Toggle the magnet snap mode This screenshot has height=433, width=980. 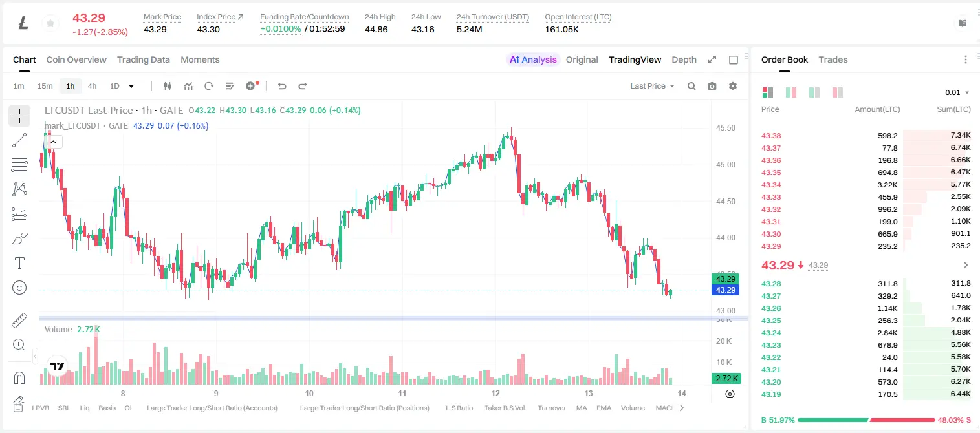click(19, 377)
